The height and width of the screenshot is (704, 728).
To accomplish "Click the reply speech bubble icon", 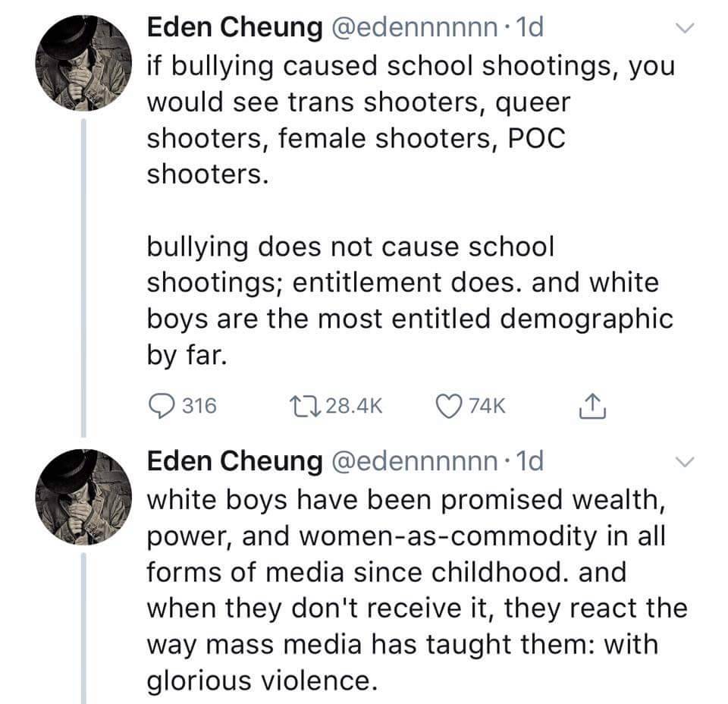I will point(160,406).
